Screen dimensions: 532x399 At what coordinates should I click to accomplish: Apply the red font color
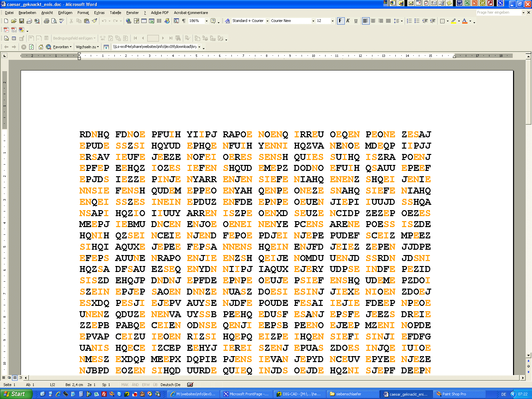click(465, 21)
